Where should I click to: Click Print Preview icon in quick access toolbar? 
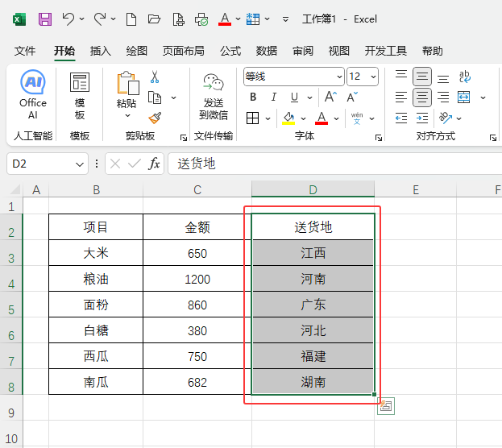[178, 19]
